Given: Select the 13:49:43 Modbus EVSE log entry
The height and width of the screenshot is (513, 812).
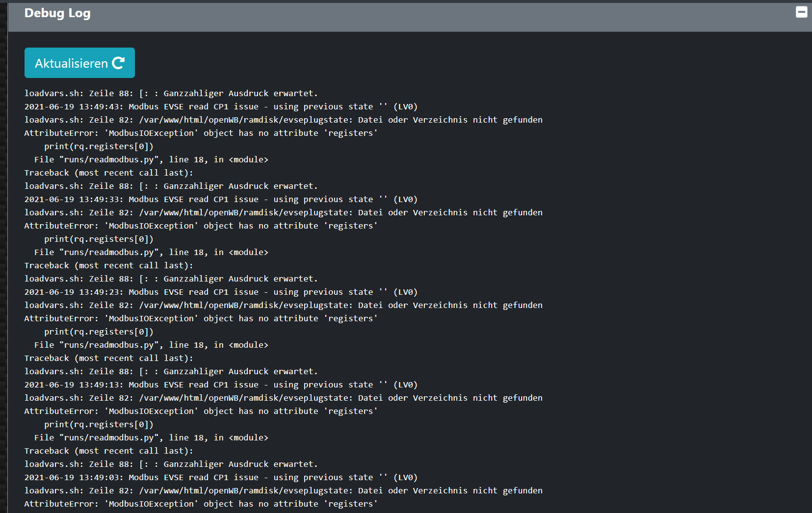Looking at the screenshot, I should (221, 106).
